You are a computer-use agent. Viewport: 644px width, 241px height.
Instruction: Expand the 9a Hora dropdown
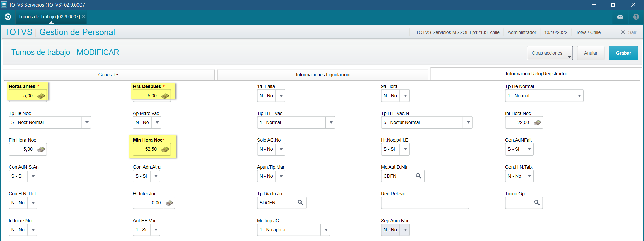click(x=405, y=96)
